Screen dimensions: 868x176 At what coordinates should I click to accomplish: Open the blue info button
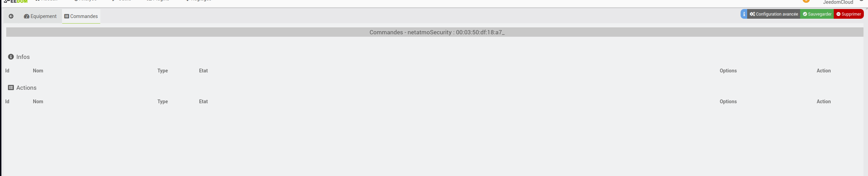(x=744, y=14)
